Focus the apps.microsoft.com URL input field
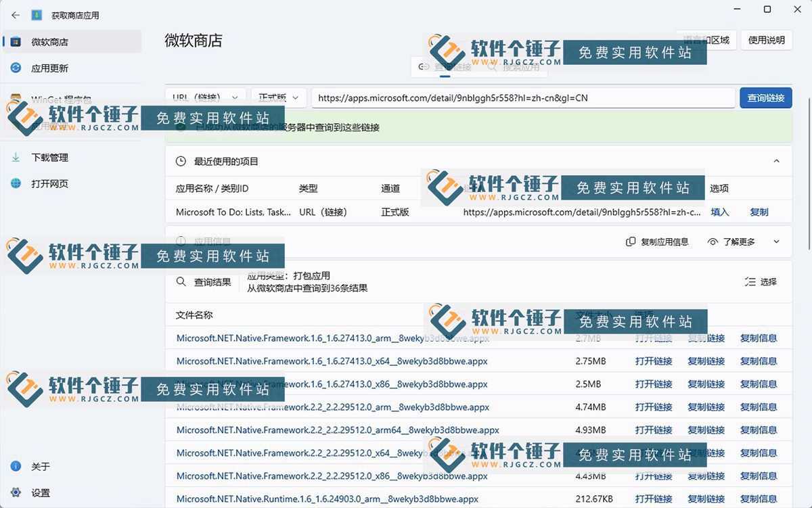 click(523, 98)
